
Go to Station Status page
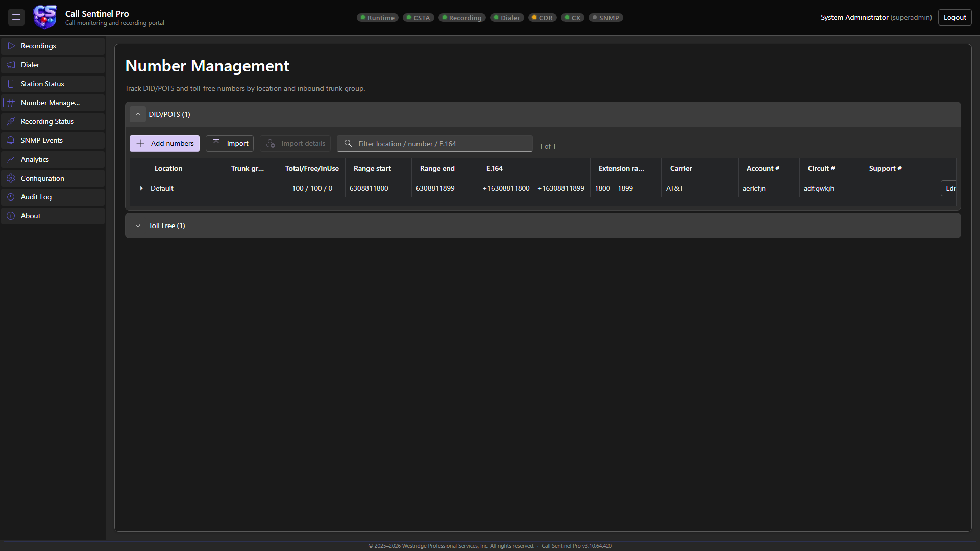pyautogui.click(x=53, y=84)
